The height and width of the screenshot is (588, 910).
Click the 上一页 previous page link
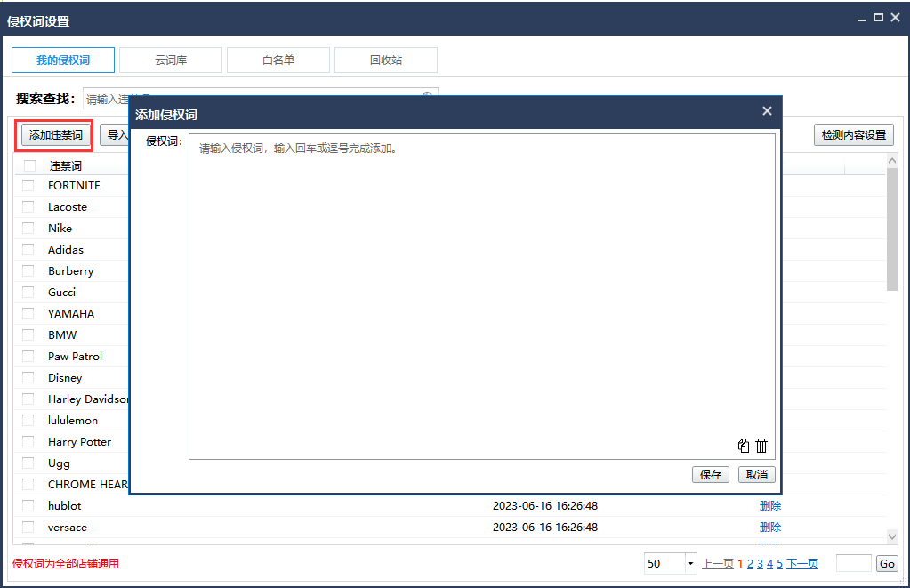[718, 564]
